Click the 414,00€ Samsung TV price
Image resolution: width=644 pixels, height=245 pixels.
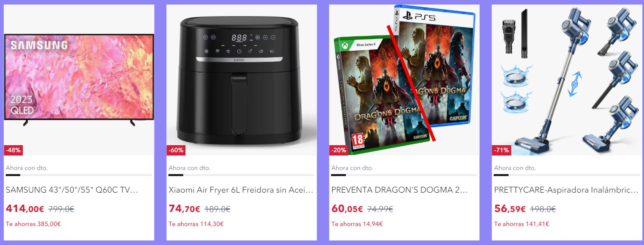[x=25, y=209]
